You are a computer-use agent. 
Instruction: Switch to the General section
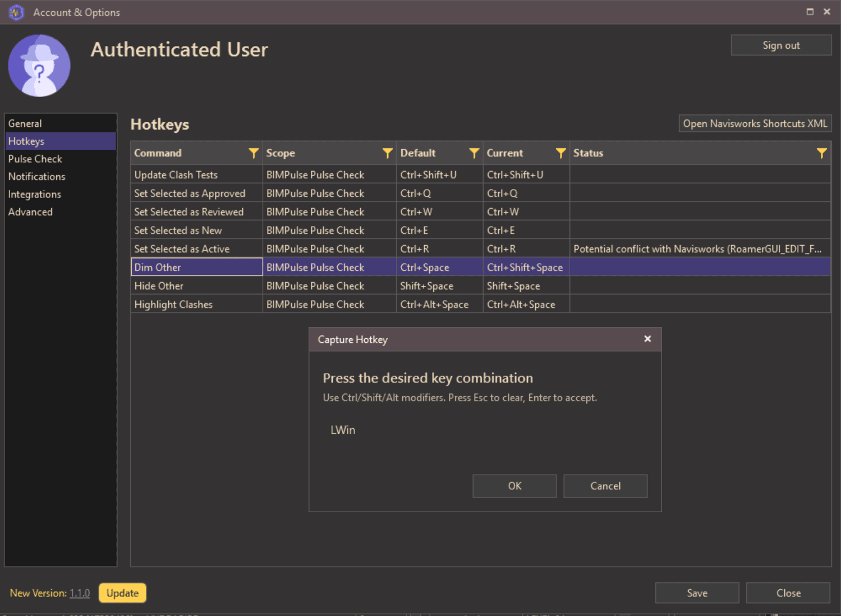(x=25, y=123)
